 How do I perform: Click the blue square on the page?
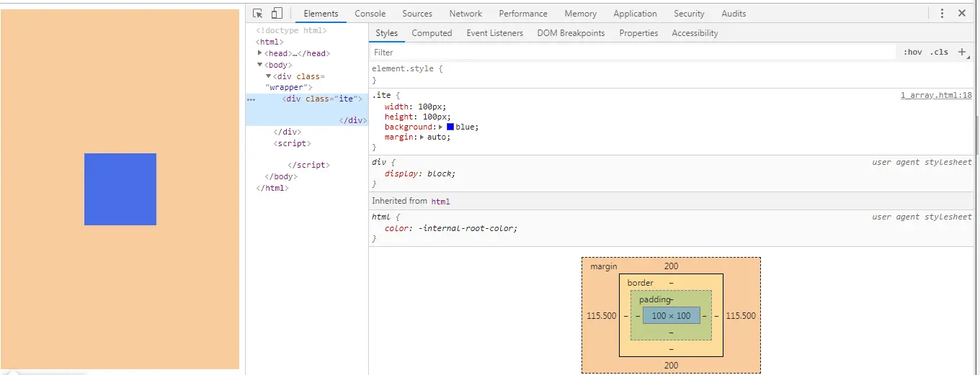click(x=120, y=189)
